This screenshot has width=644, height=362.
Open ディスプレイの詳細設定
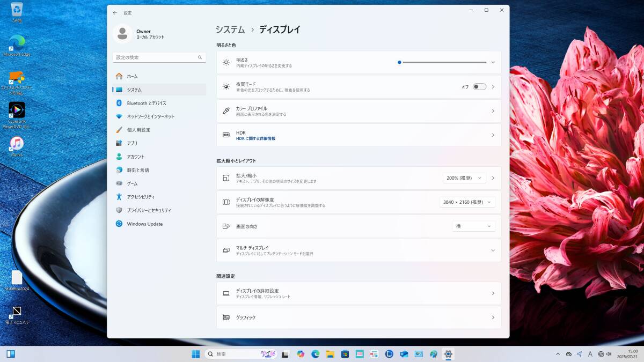click(x=358, y=293)
